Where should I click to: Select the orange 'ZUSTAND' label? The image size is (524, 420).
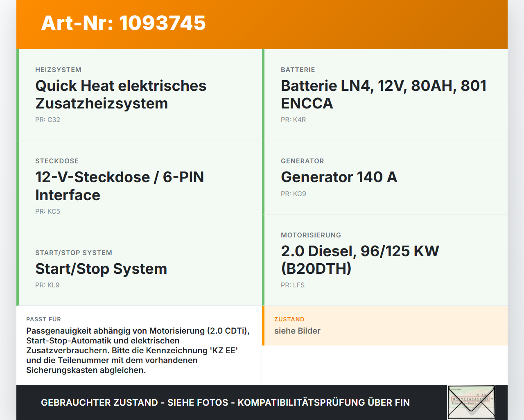[x=289, y=319]
